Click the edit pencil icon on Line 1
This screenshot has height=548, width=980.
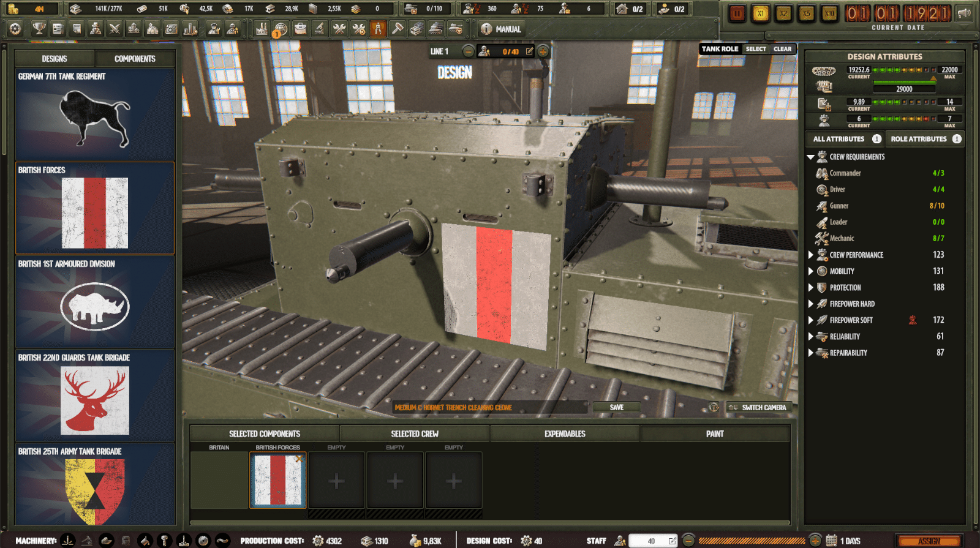[529, 51]
